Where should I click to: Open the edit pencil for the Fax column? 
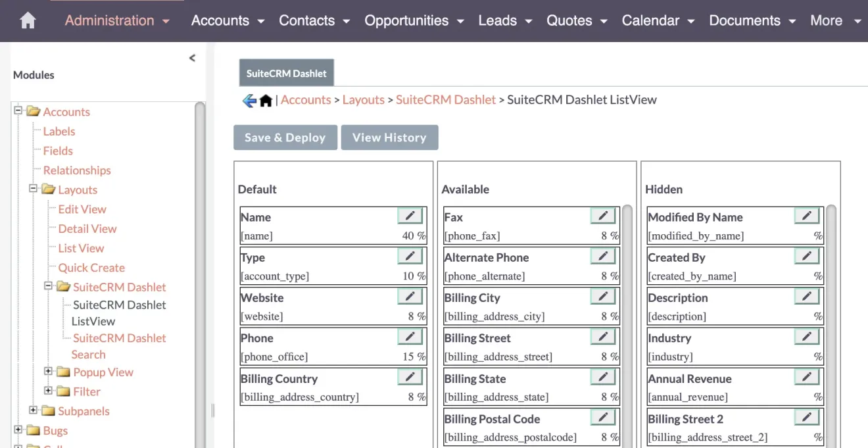(602, 215)
